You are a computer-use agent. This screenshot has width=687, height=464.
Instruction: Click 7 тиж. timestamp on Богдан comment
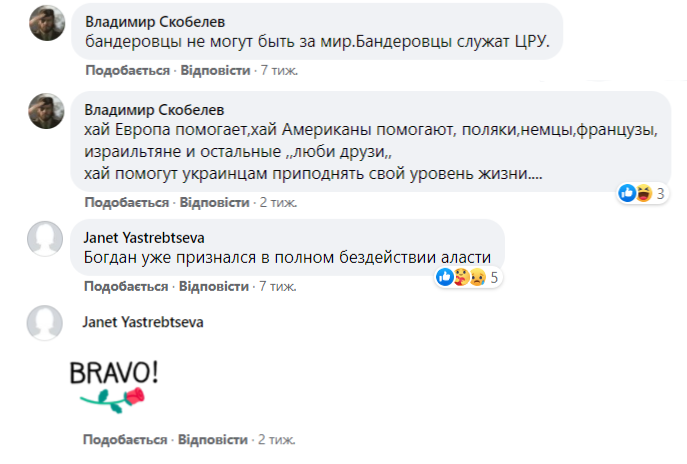point(279,286)
